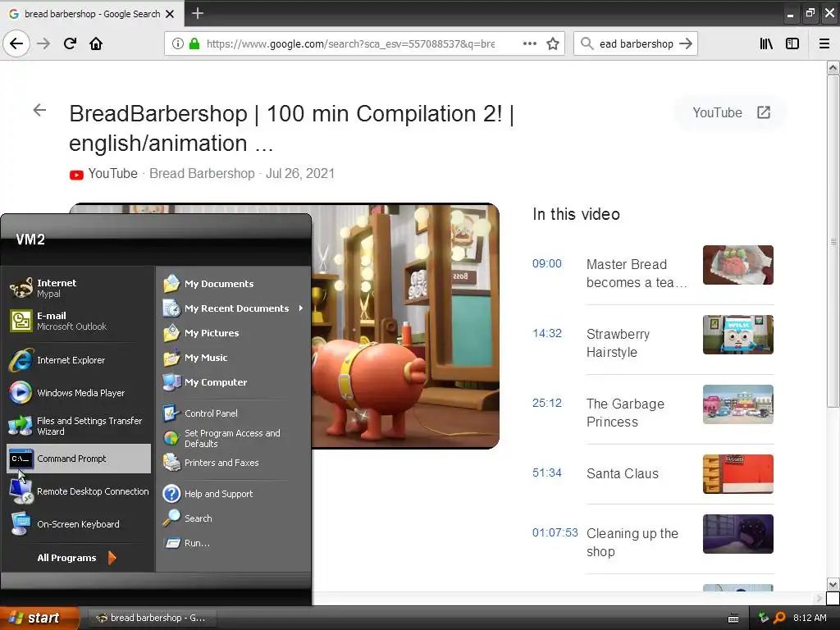The height and width of the screenshot is (630, 840).
Task: Click the Santa Claus chapter thumbnail
Action: pyautogui.click(x=737, y=473)
